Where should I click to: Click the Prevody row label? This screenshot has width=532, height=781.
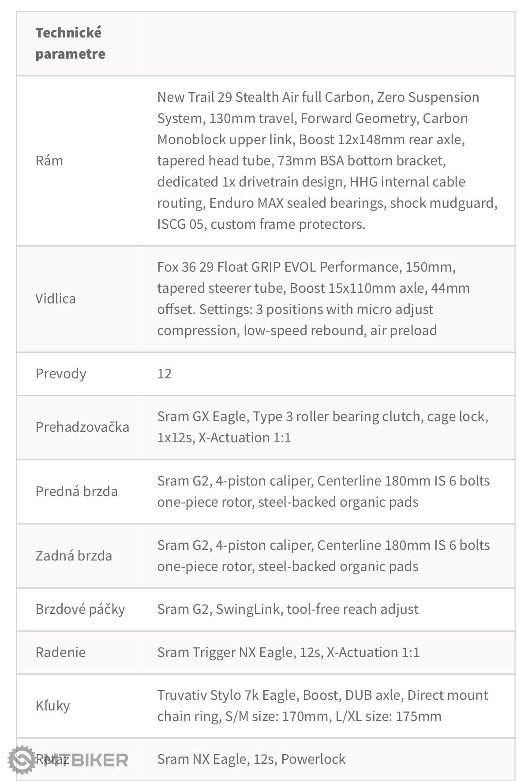(x=61, y=374)
